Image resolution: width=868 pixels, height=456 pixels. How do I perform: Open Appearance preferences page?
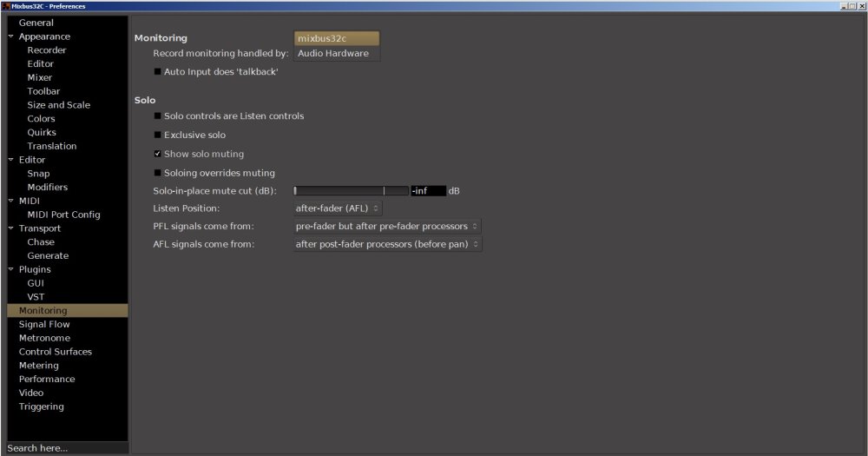coord(44,36)
